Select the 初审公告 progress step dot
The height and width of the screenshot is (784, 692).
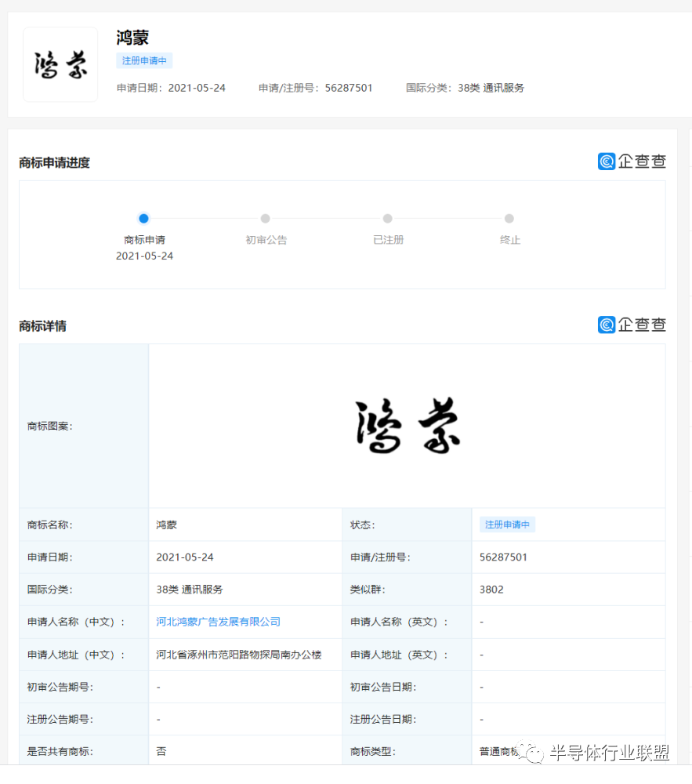266,219
